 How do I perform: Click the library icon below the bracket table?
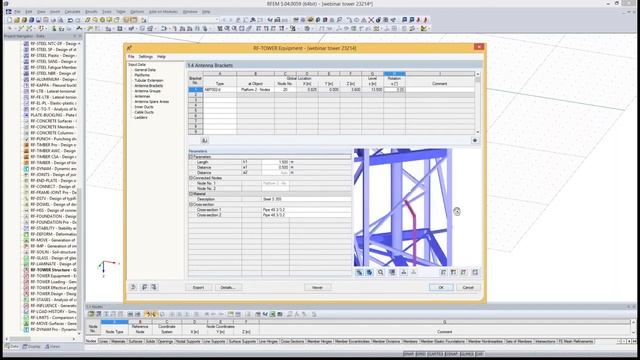pyautogui.click(x=204, y=140)
